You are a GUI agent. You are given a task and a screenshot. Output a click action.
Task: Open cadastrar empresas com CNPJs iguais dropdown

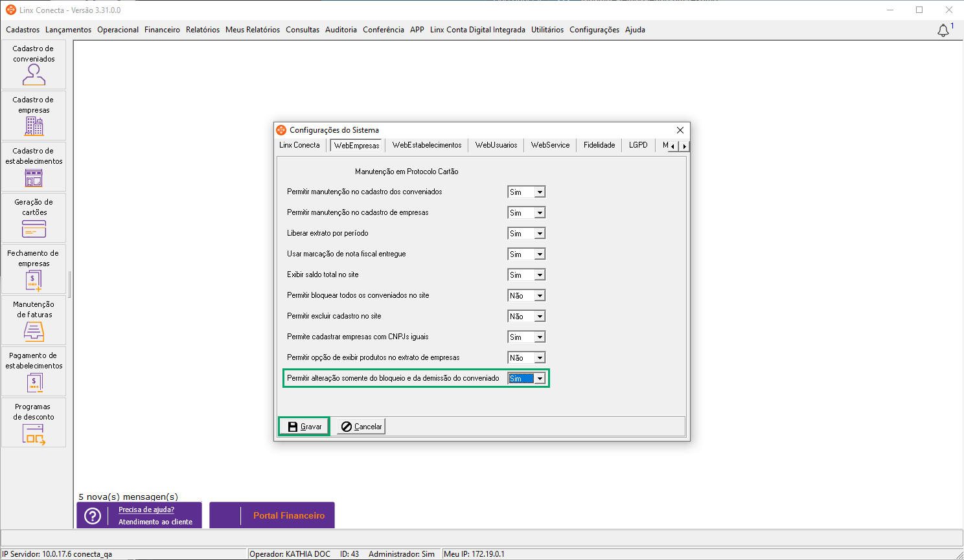(540, 337)
